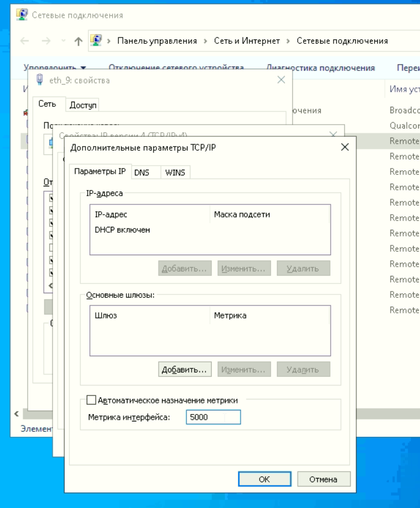420x508 pixels.
Task: Open the Упорядочить dropdown menu
Action: pyautogui.click(x=55, y=68)
